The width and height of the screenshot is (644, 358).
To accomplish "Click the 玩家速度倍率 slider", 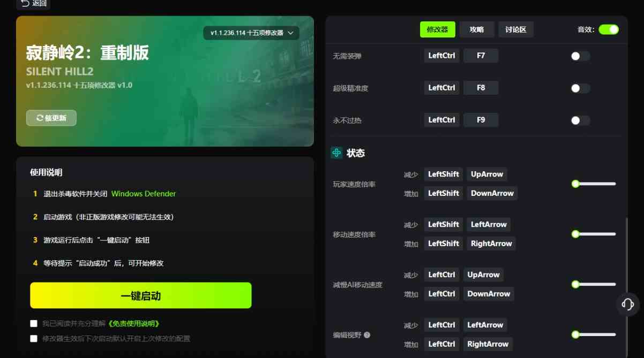I will 594,184.
